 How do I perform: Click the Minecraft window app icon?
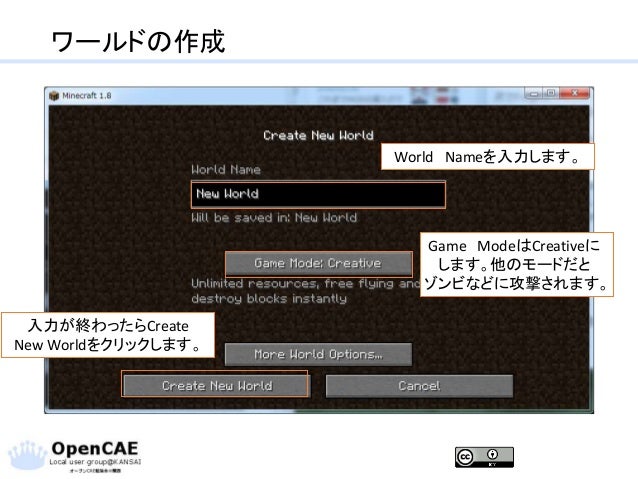(54, 96)
